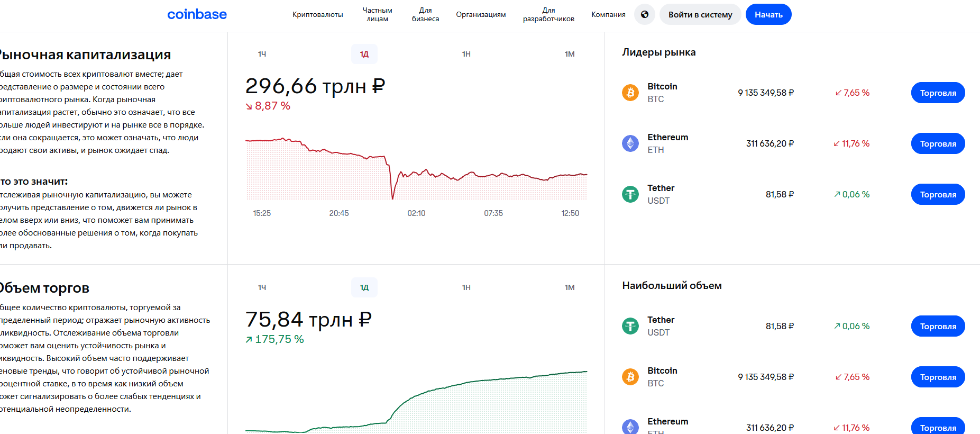
Task: Open Bitcoin link in Лидеры рынка
Action: point(662,86)
